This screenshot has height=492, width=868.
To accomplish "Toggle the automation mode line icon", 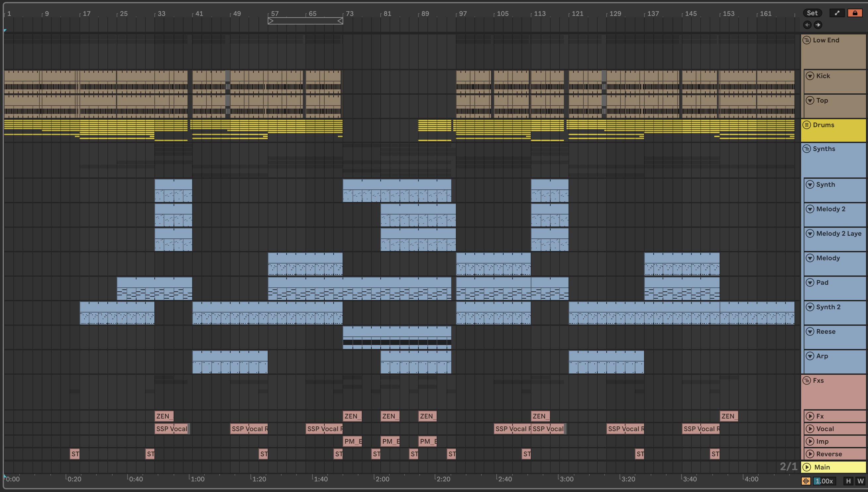I will point(837,13).
